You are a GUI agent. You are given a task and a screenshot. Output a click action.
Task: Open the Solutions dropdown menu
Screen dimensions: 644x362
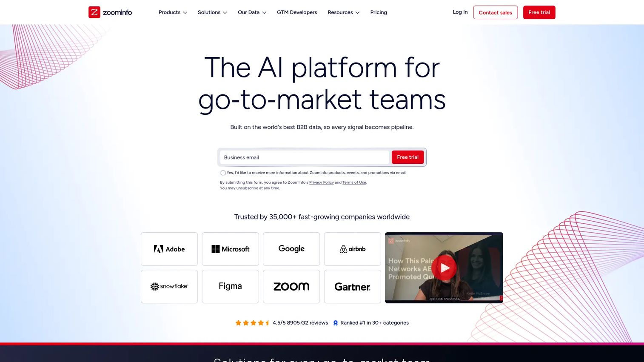212,12
